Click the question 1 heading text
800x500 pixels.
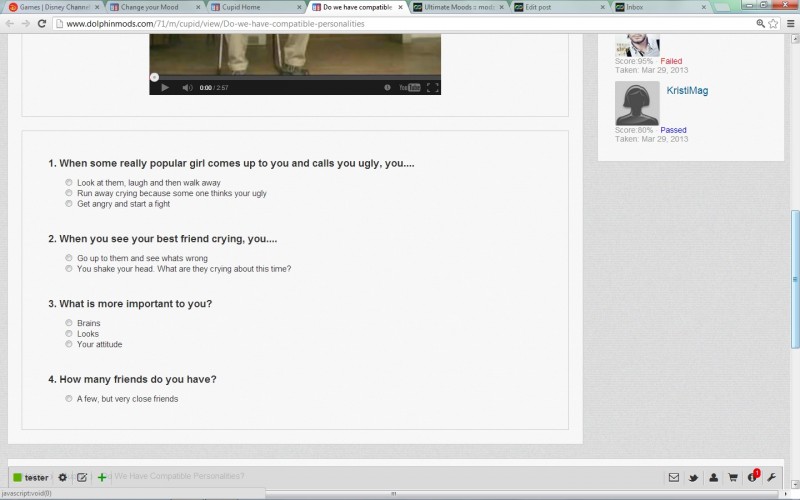(x=231, y=163)
